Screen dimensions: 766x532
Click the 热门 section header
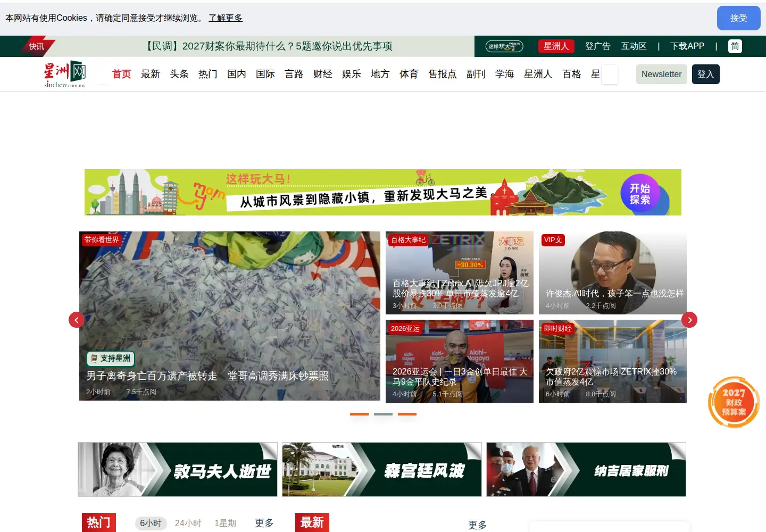coord(99,522)
